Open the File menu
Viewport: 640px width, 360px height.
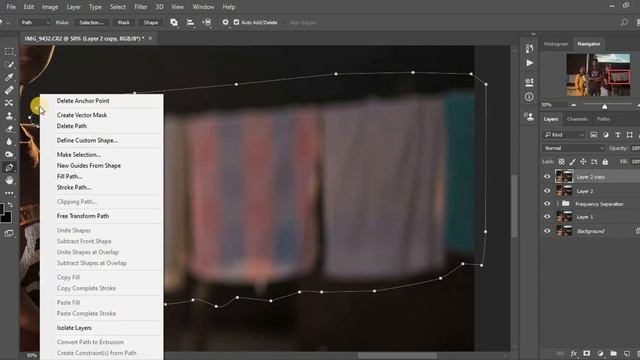[x=11, y=7]
